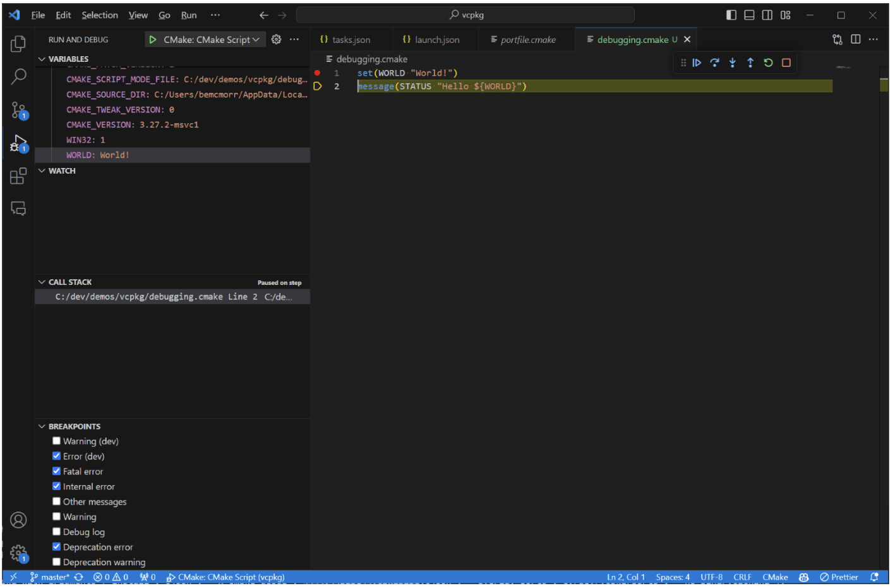This screenshot has height=588, width=893.
Task: Click the notifications bell in status bar
Action: point(875,577)
